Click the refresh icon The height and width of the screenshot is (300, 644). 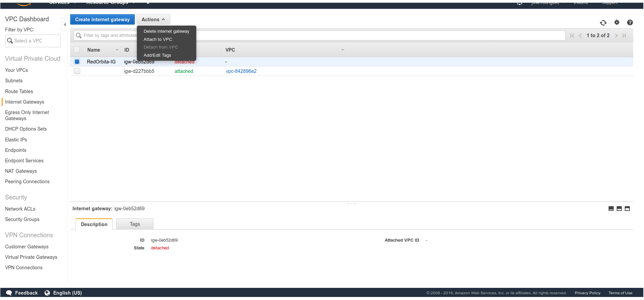coord(603,23)
